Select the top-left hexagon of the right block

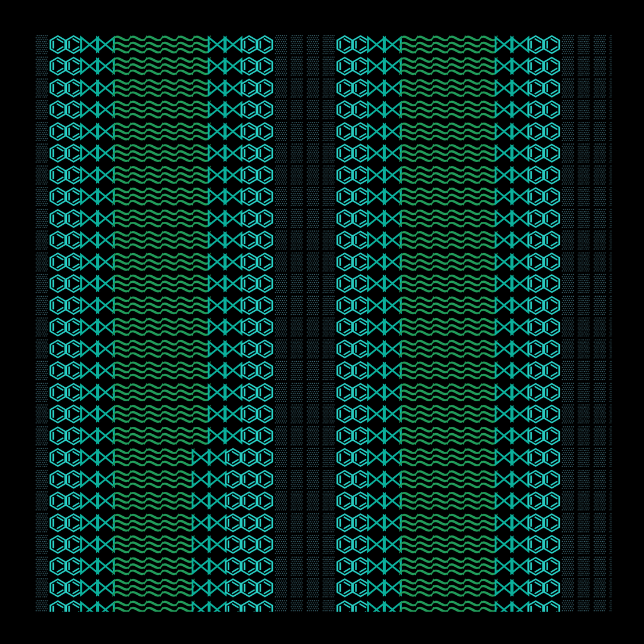pyautogui.click(x=344, y=44)
